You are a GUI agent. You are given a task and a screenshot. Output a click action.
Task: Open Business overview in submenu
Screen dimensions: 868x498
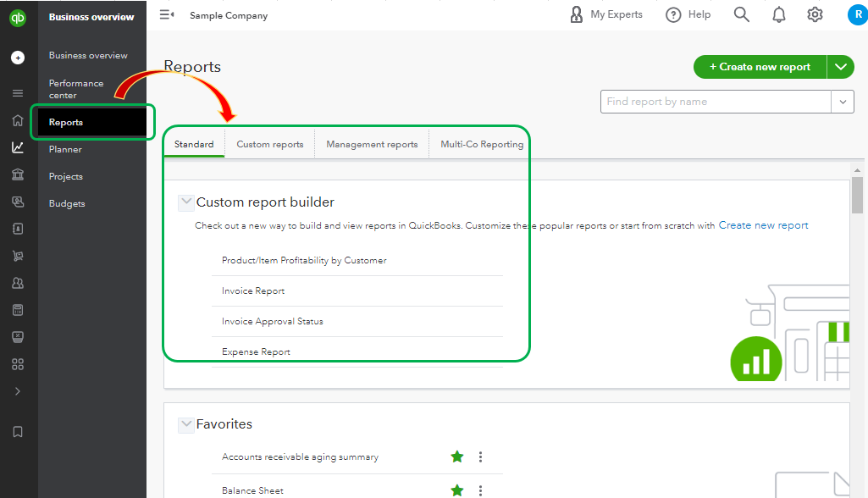(x=88, y=55)
